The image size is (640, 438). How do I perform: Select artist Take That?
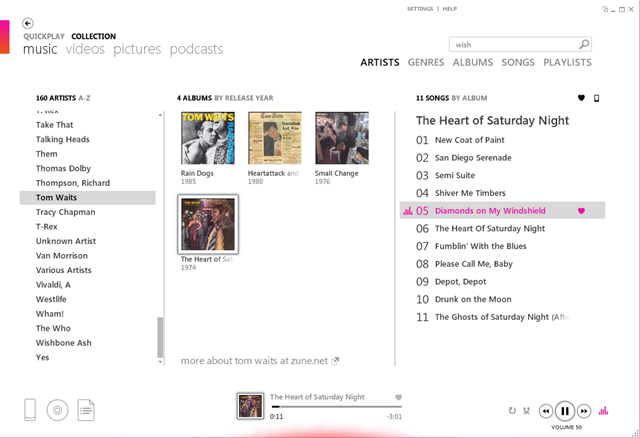pos(54,125)
